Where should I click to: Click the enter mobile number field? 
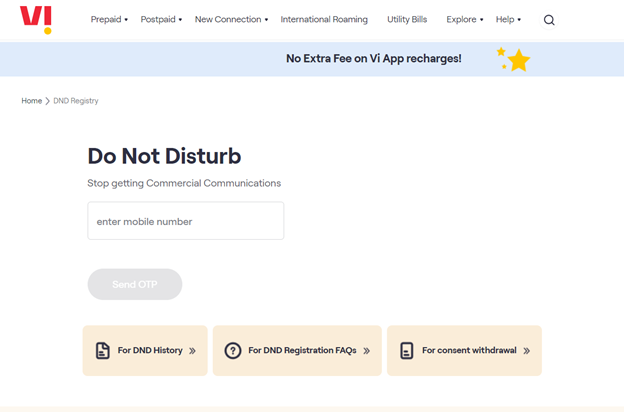tap(186, 221)
